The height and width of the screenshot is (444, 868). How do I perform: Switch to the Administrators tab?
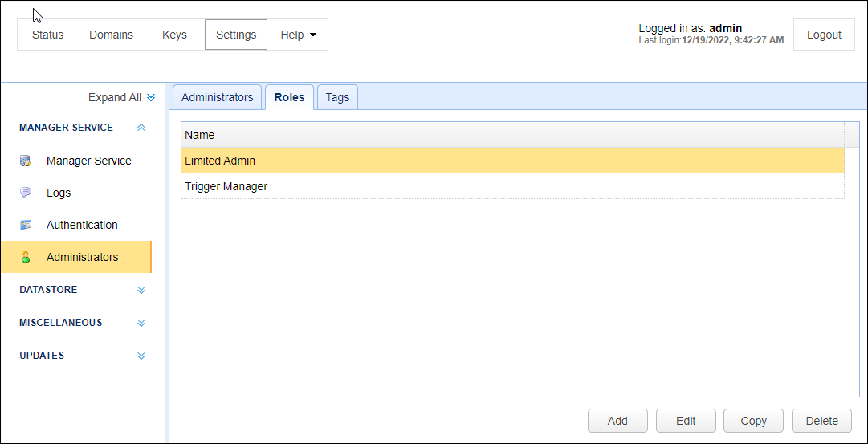[217, 97]
